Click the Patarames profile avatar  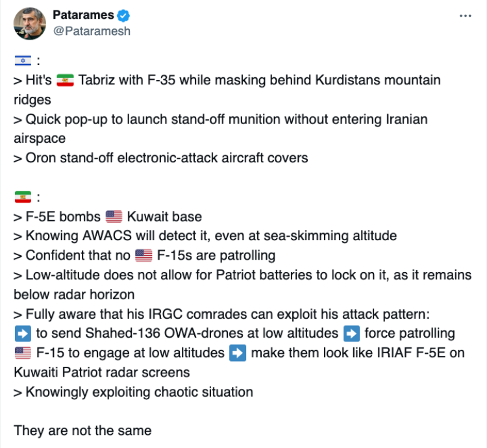(x=30, y=23)
